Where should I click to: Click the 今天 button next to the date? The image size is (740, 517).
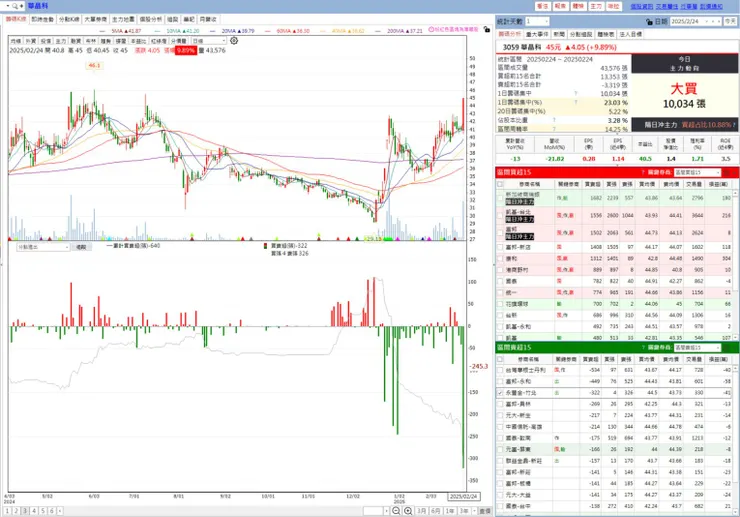[x=730, y=22]
